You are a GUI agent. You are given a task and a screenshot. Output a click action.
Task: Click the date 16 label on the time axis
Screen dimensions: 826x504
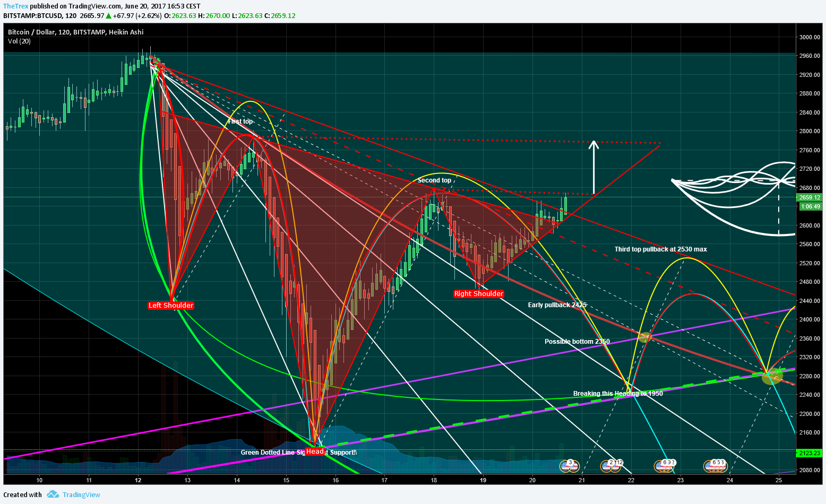click(335, 480)
